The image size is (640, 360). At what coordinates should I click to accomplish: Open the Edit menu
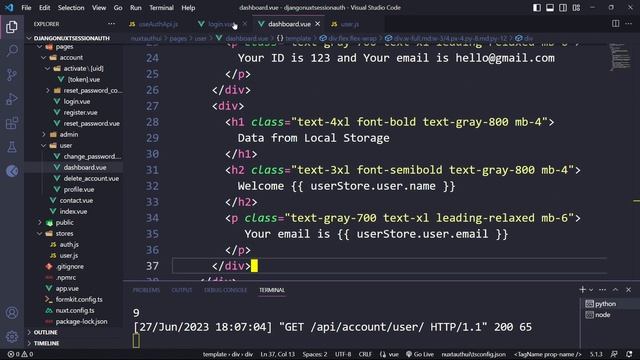44,7
